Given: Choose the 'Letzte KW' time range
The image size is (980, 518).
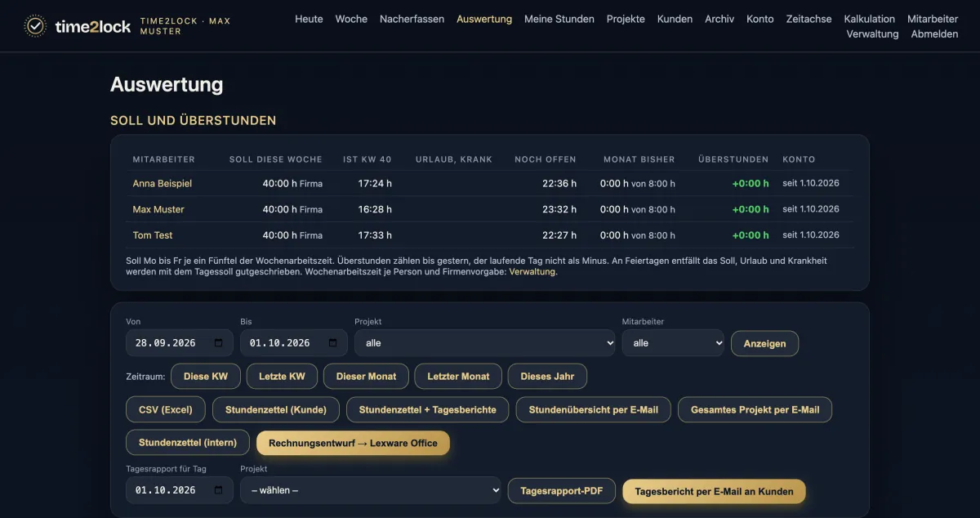Looking at the screenshot, I should pyautogui.click(x=282, y=377).
